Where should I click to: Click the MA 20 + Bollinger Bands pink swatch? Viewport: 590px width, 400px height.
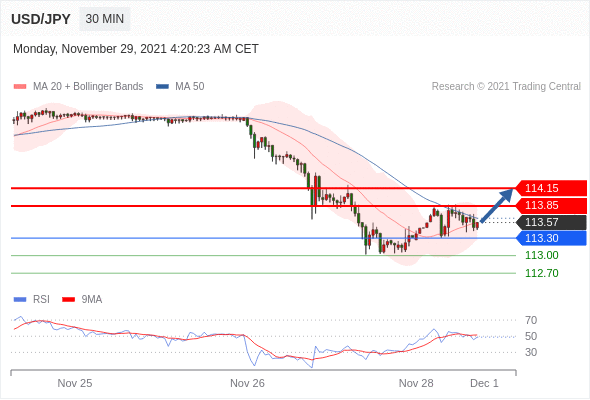(20, 87)
